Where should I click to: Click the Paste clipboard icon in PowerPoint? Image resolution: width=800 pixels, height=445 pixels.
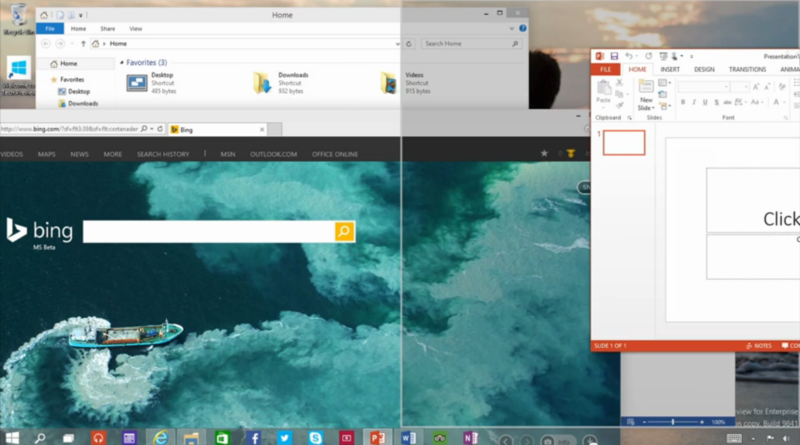604,88
